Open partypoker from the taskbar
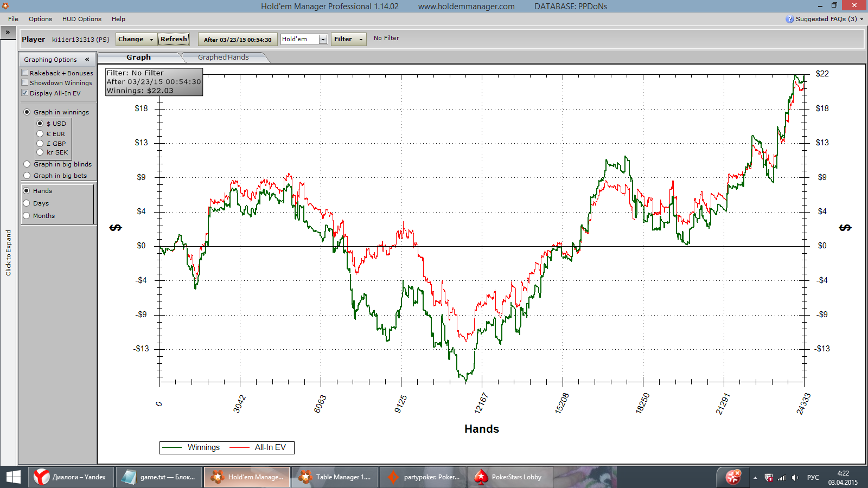 pyautogui.click(x=423, y=477)
